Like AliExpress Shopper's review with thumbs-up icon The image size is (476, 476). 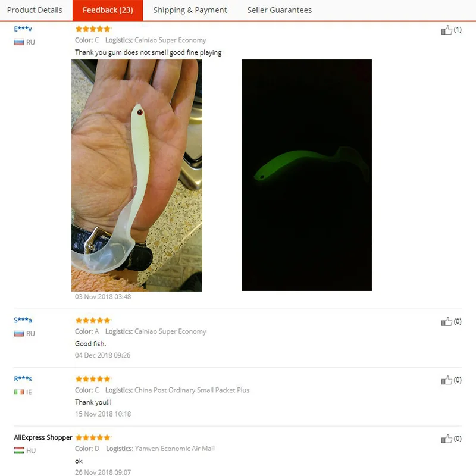(x=446, y=439)
